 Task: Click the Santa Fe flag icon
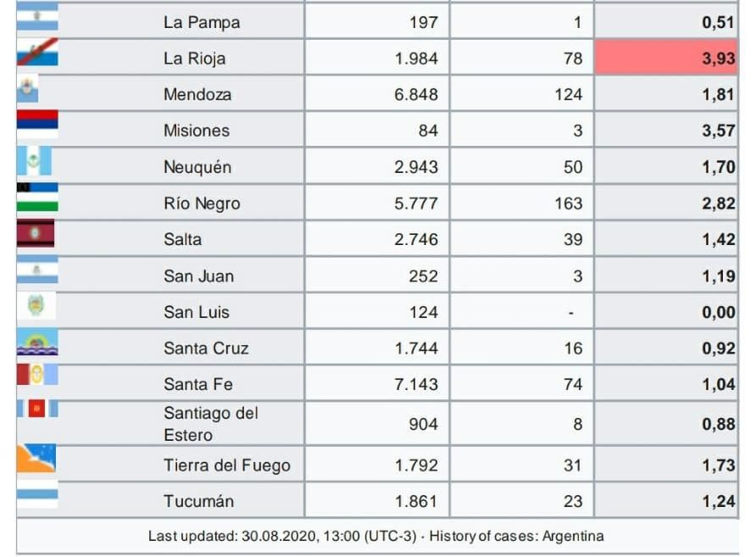tap(37, 375)
